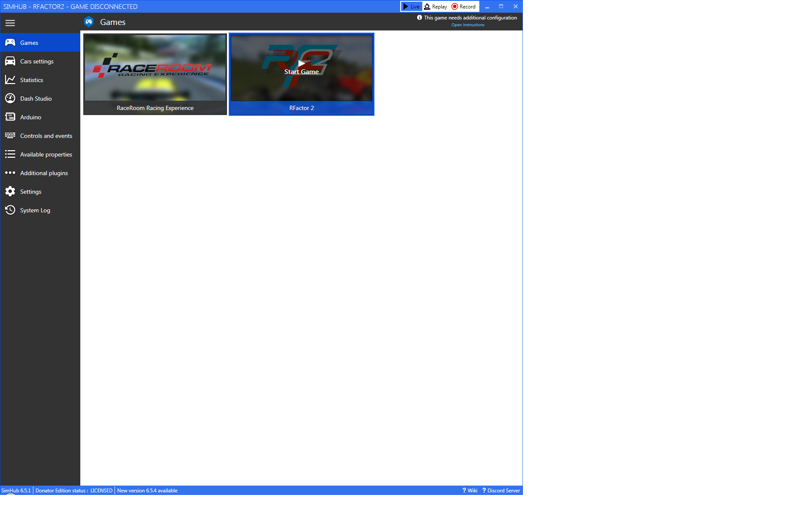Open the Wiki help link
The image size is (812, 508).
[x=470, y=491]
